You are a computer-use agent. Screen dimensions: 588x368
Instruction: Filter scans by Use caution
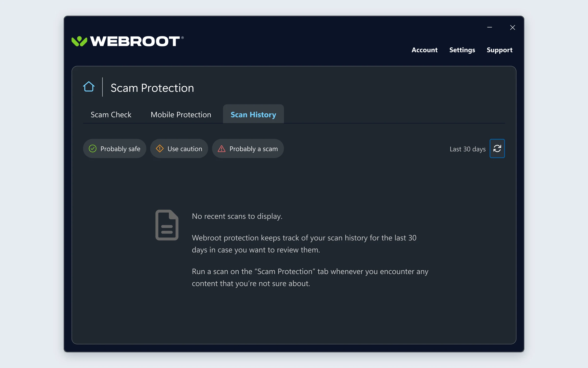179,149
